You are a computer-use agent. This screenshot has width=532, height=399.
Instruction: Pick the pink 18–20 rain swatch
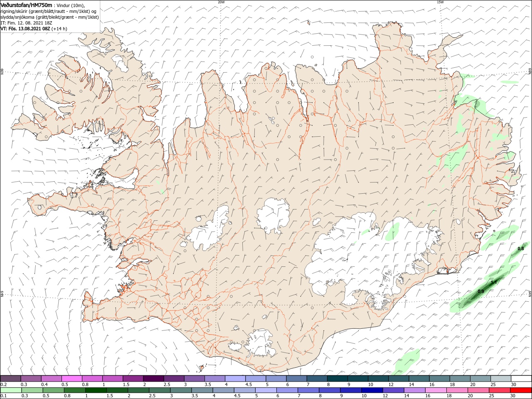coord(457,390)
